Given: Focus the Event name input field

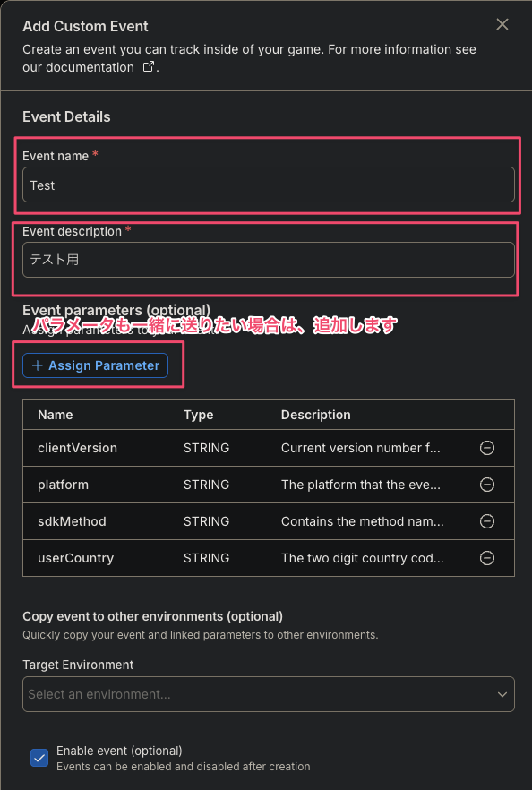Looking at the screenshot, I should tap(269, 185).
